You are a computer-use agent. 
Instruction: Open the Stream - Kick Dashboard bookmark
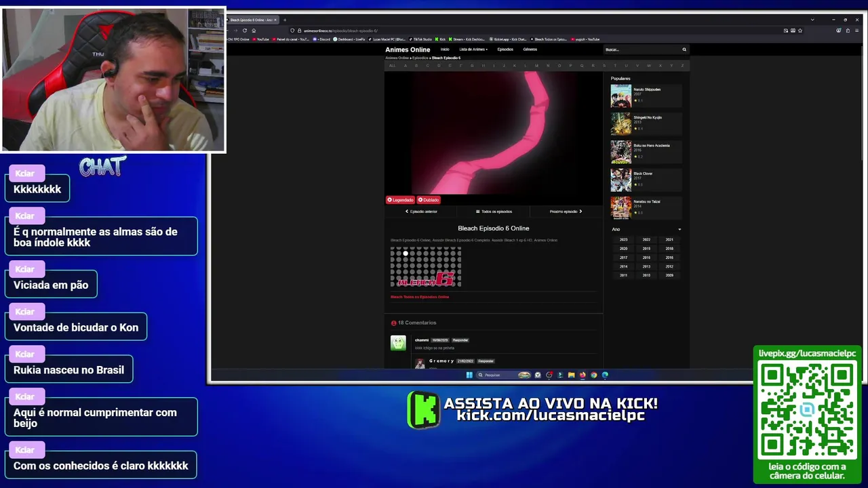[x=467, y=39]
